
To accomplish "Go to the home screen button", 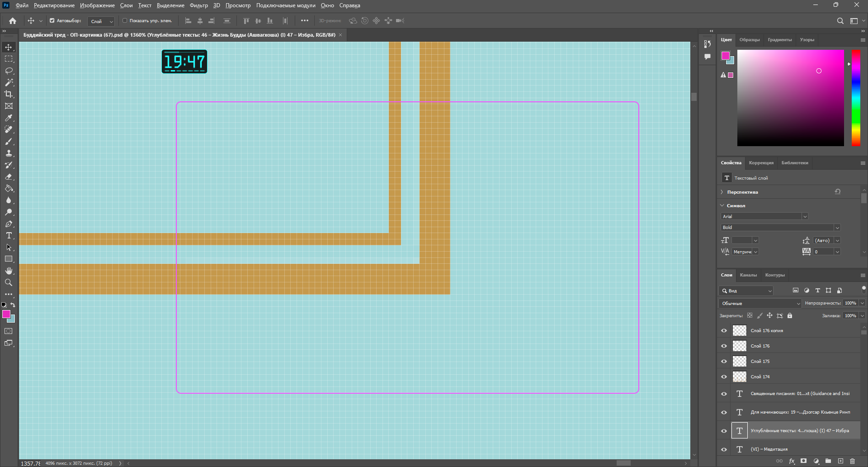I will pyautogui.click(x=13, y=20).
